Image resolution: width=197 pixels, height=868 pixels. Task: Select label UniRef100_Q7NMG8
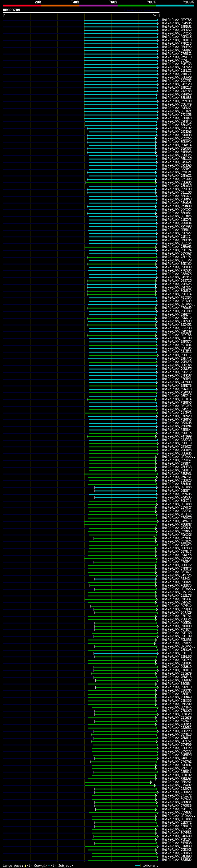(x=176, y=846)
